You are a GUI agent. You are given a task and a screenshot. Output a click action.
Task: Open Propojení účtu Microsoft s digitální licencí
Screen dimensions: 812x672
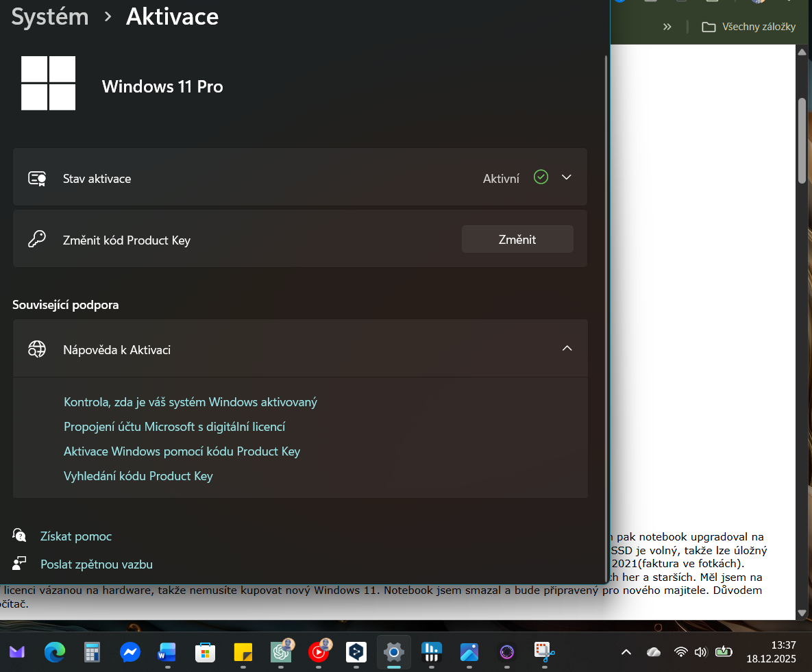[174, 427]
